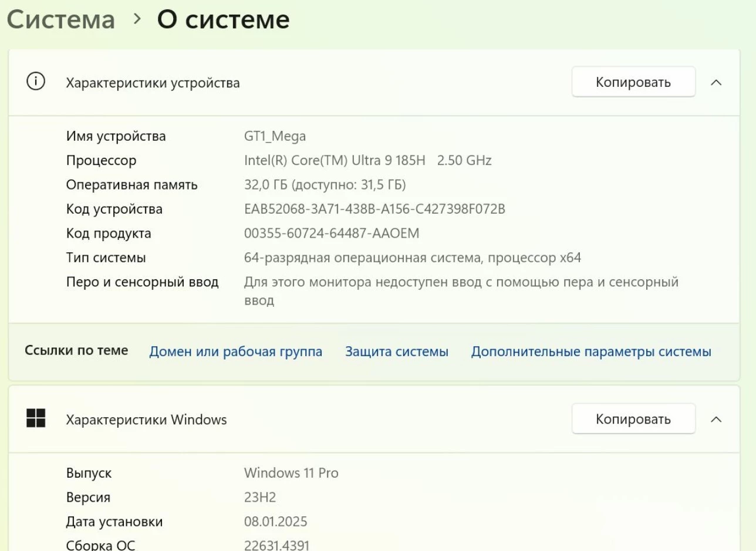Click the breadcrumb arrow after Система
This screenshot has width=756, height=551.
(137, 19)
